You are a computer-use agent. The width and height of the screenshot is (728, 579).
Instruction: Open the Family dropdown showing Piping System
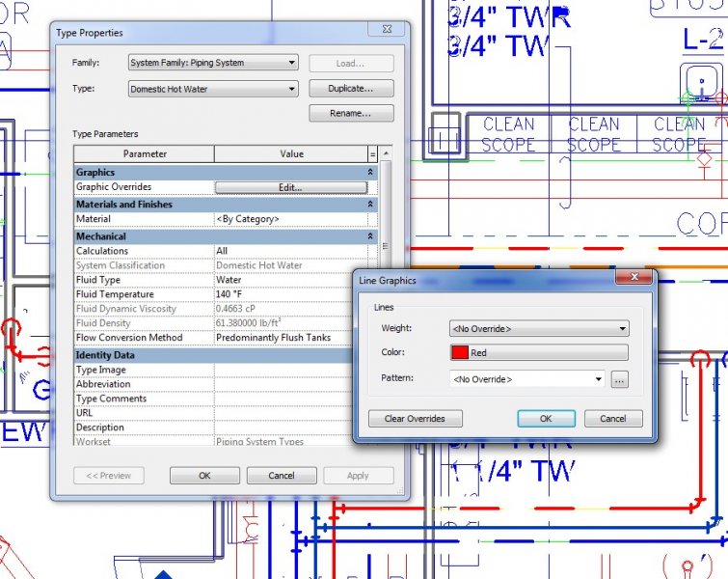tap(213, 63)
